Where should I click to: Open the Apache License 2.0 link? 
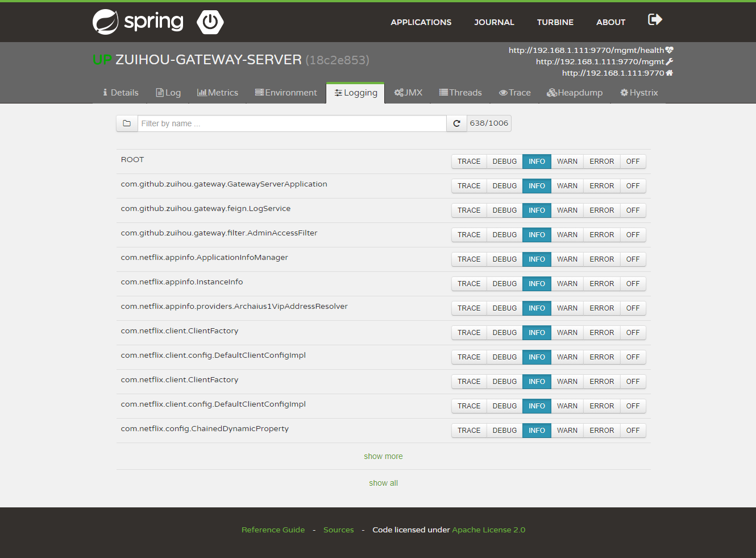tap(489, 530)
